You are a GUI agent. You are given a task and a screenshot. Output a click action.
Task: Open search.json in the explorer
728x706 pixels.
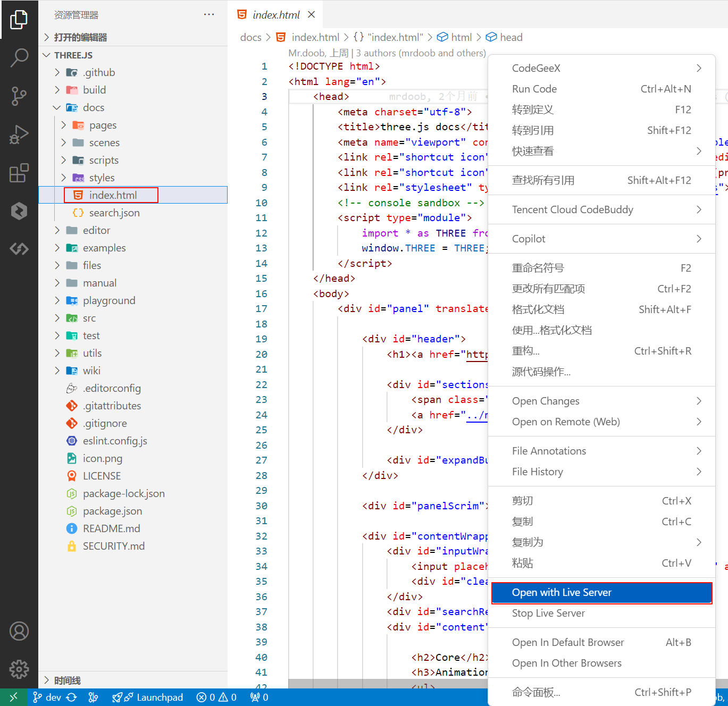[133, 213]
